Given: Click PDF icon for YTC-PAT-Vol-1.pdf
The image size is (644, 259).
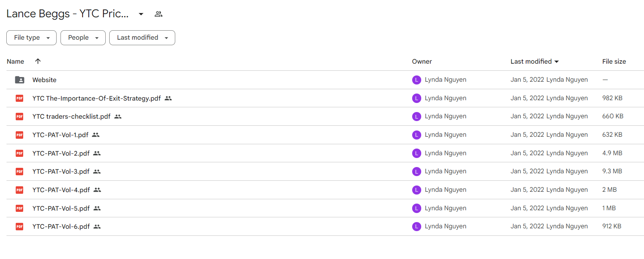Looking at the screenshot, I should pyautogui.click(x=20, y=135).
